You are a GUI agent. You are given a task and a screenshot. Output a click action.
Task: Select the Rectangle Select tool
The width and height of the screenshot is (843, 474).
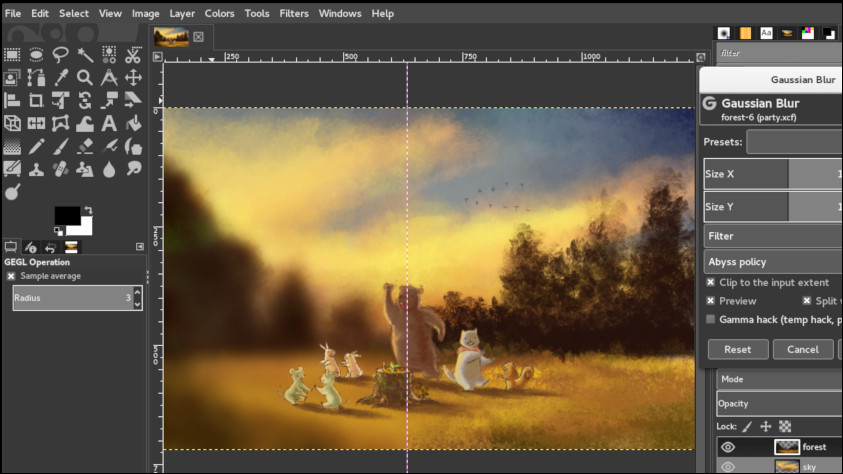coord(12,54)
